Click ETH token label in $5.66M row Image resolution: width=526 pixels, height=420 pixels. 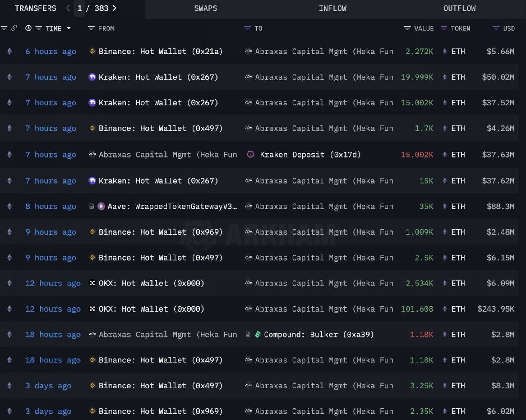(458, 52)
